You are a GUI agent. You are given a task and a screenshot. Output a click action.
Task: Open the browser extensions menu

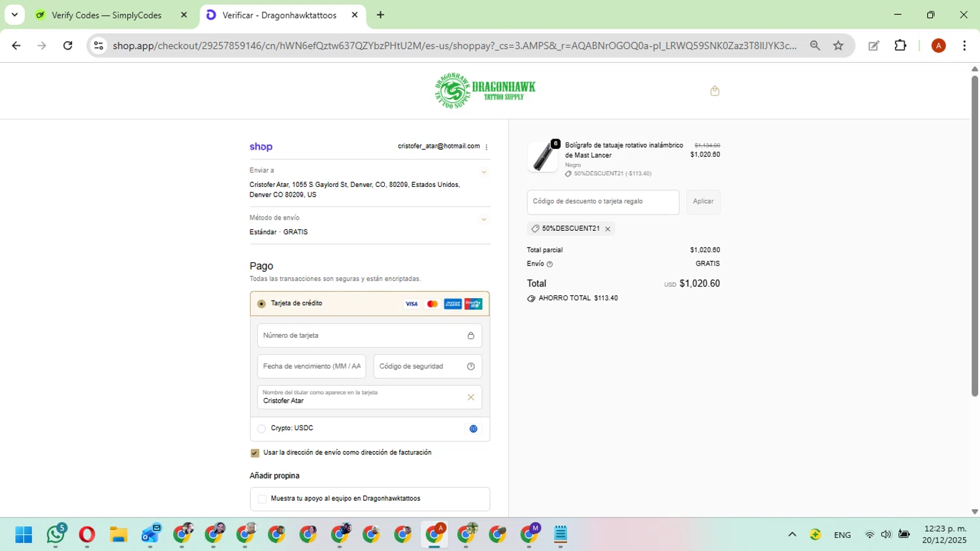pyautogui.click(x=900, y=46)
